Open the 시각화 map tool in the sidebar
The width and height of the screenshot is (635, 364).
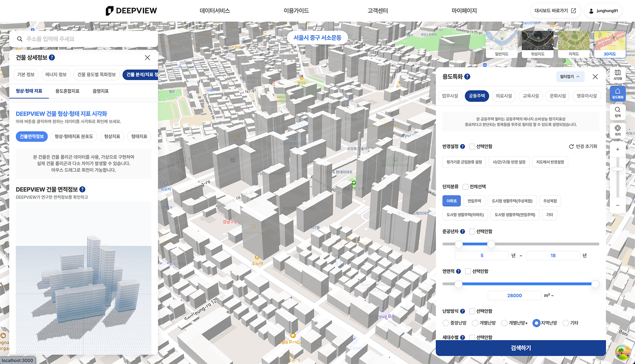tap(618, 75)
